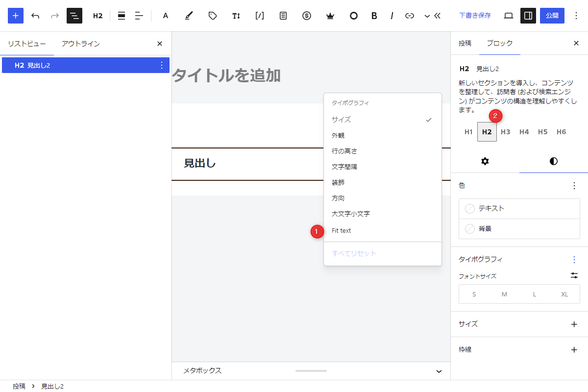Toggle bold formatting
Image resolution: width=588 pixels, height=392 pixels.
[374, 16]
